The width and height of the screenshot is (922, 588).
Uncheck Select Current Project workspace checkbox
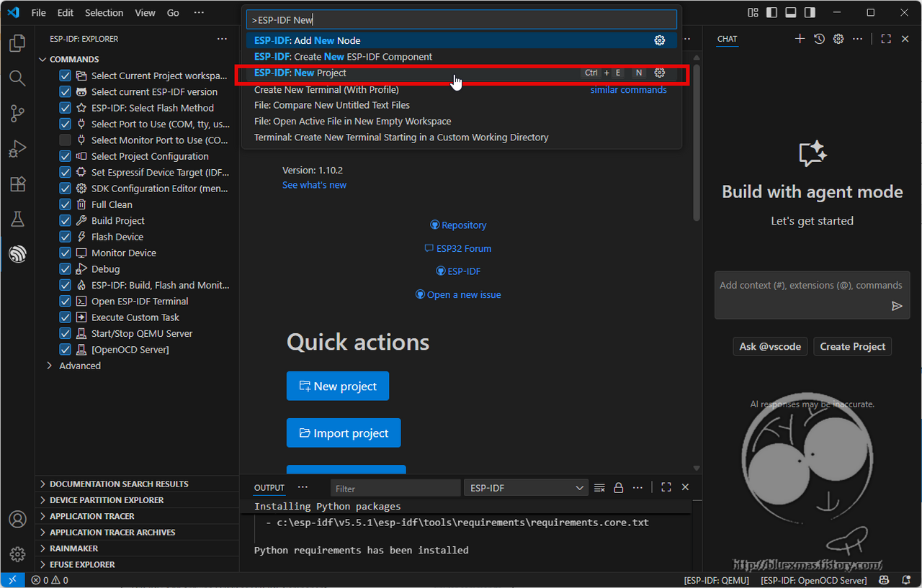point(65,76)
